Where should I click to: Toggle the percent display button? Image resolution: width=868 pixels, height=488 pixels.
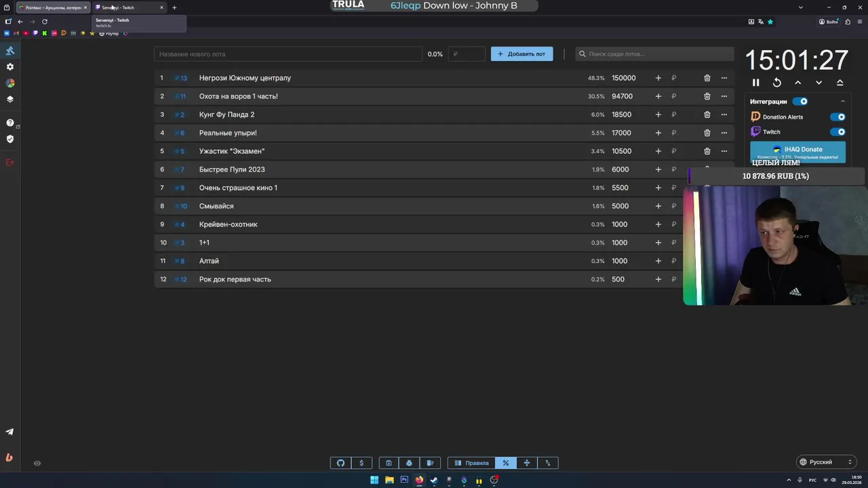506,463
